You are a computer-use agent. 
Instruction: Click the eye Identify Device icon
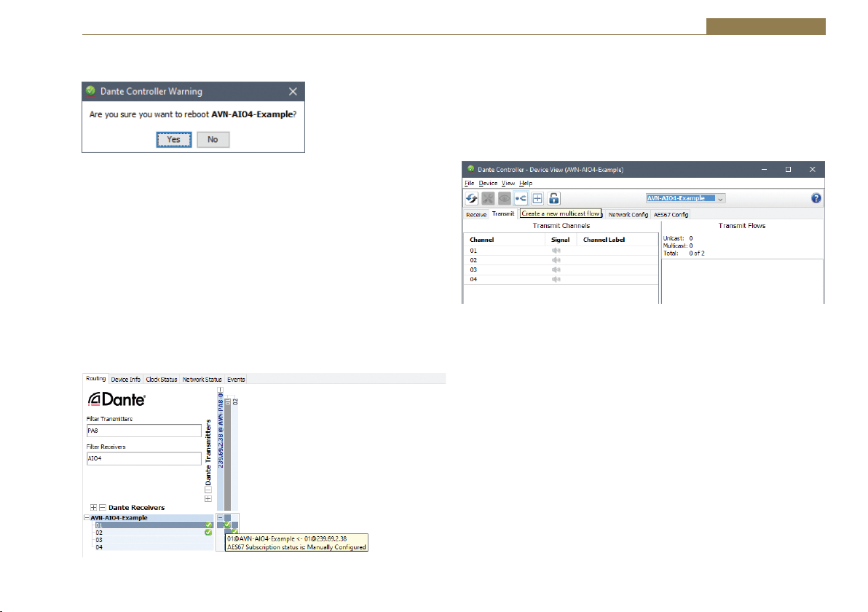(505, 198)
